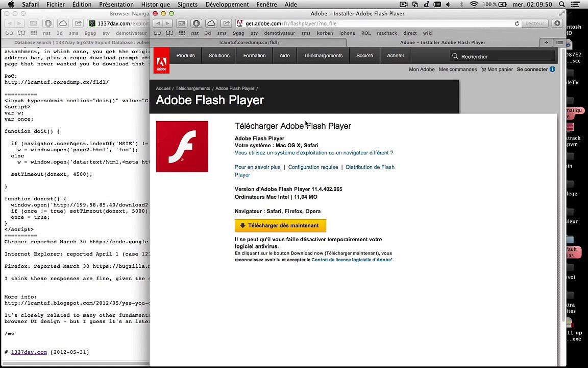Viewport: 588px width, 368px height.
Task: Open Share button in the 1337day window
Action: pos(78,24)
